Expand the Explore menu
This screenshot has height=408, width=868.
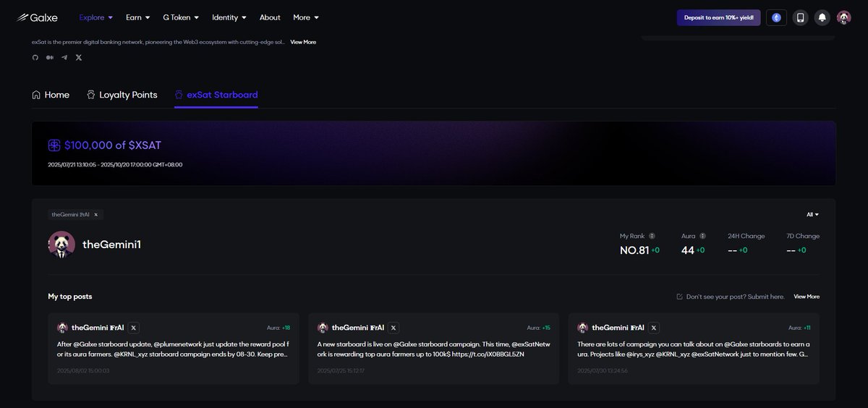(x=95, y=17)
